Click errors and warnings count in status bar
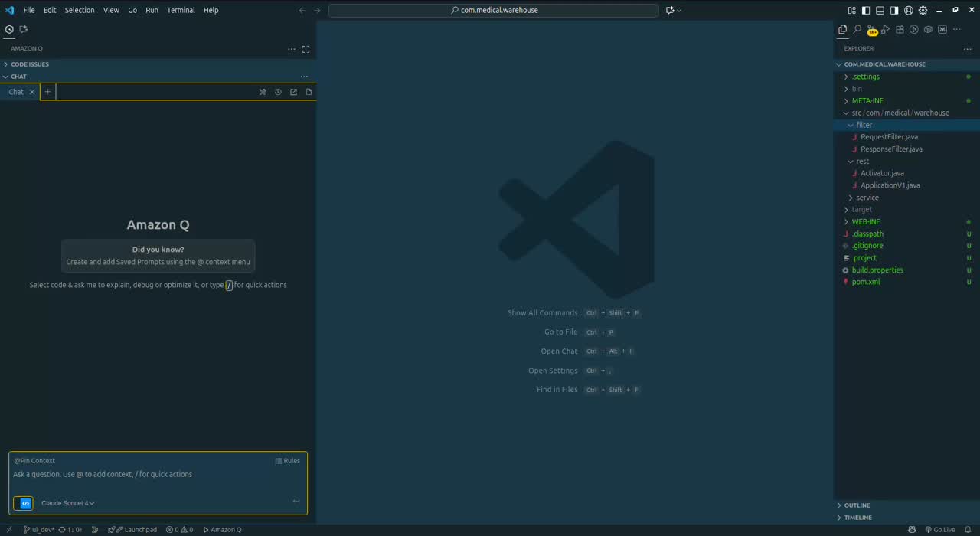The image size is (980, 536). 180,530
